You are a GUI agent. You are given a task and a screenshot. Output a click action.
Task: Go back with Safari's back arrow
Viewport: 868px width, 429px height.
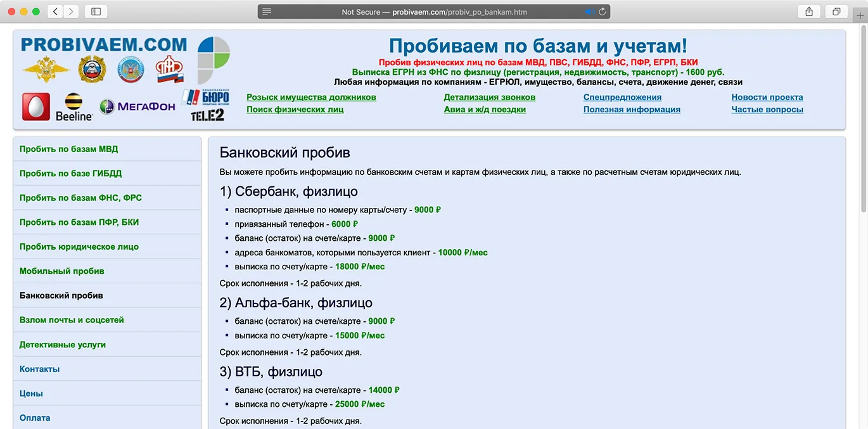click(x=55, y=11)
